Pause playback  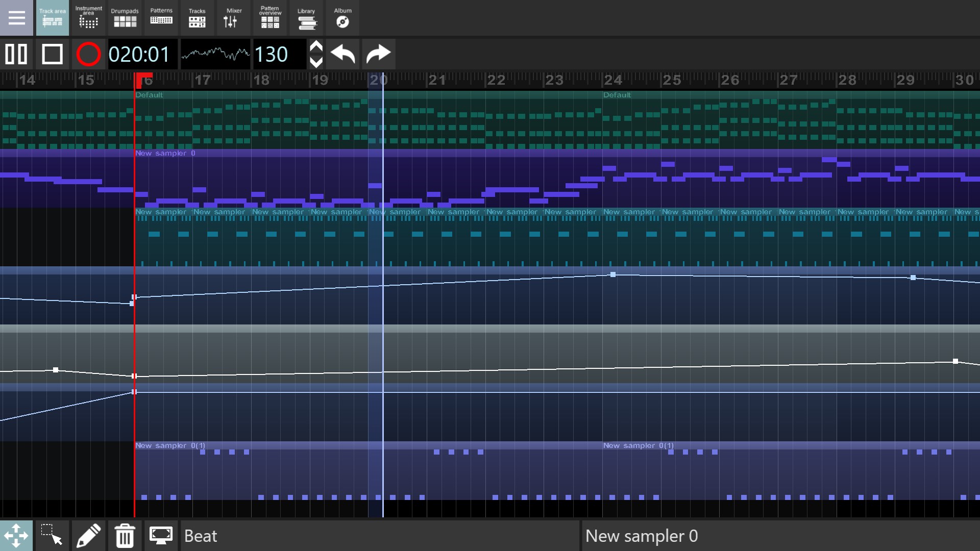tap(16, 54)
